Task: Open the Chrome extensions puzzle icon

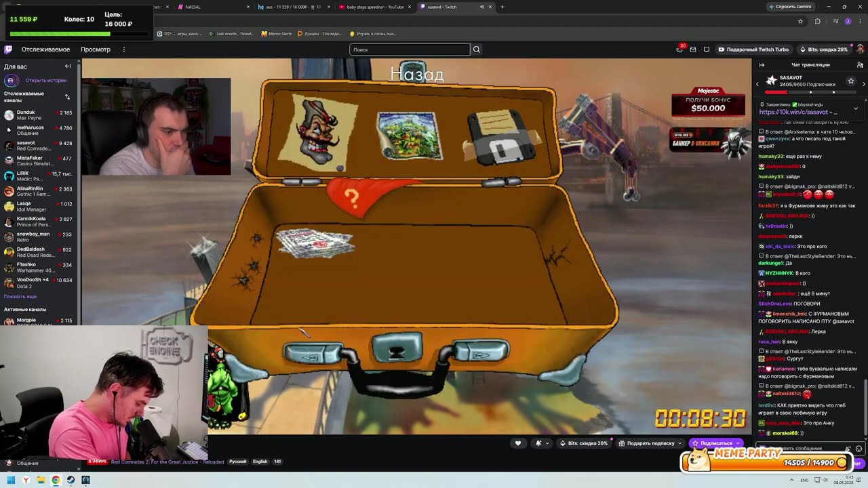Action: (817, 21)
